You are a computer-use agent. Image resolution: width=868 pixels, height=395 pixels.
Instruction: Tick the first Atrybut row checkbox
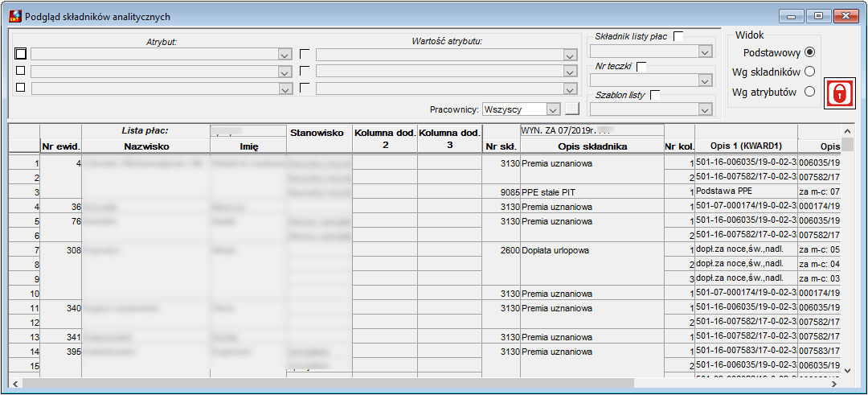pyautogui.click(x=20, y=54)
